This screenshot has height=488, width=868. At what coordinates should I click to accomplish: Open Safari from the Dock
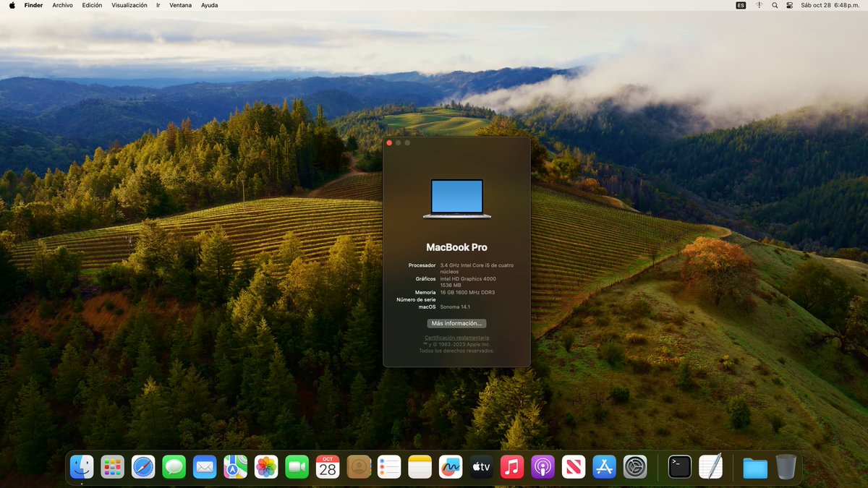(x=143, y=466)
